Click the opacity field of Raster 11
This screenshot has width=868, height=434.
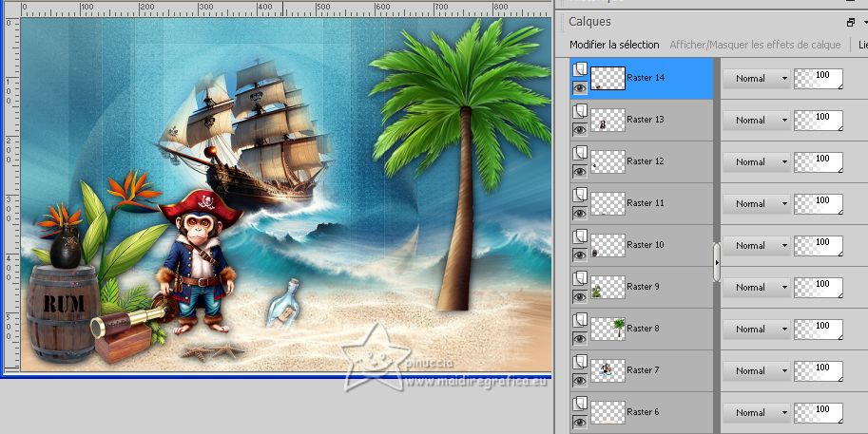click(819, 203)
